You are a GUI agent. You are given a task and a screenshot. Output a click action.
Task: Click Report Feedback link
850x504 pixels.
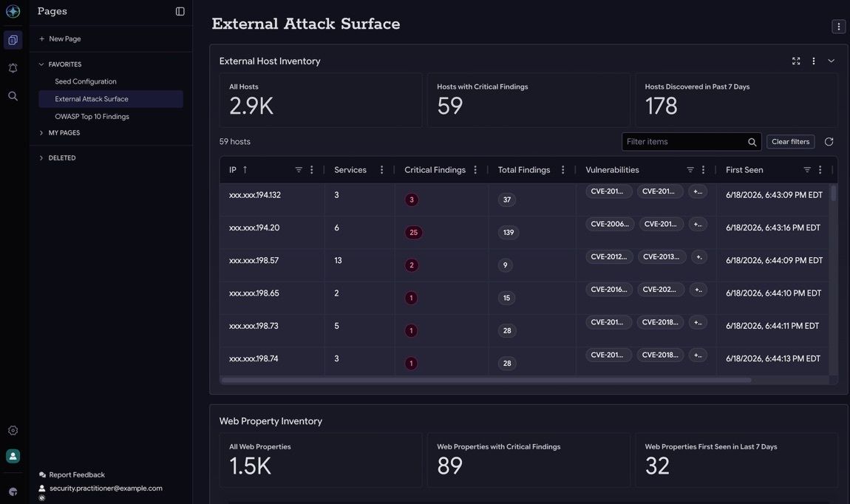coord(72,475)
